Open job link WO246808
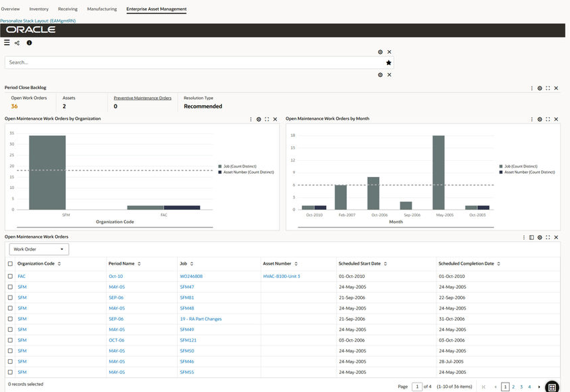The width and height of the screenshot is (570, 392). 191,276
